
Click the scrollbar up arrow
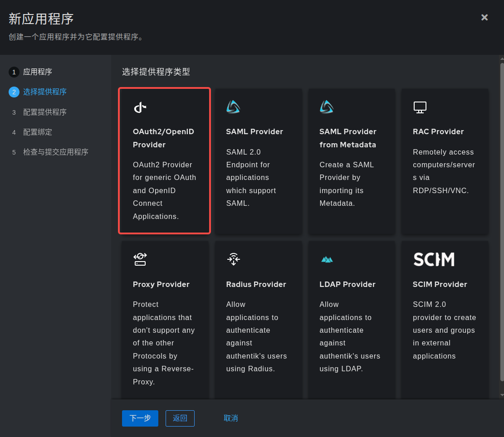click(x=502, y=59)
